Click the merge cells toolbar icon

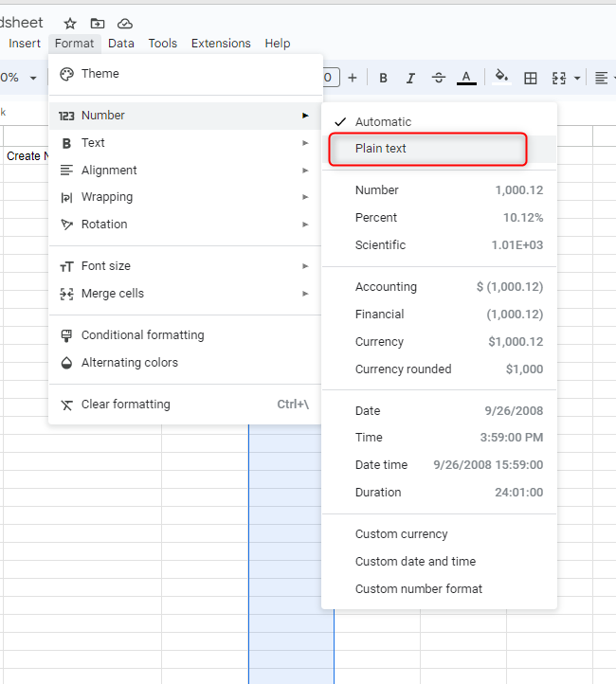(559, 78)
